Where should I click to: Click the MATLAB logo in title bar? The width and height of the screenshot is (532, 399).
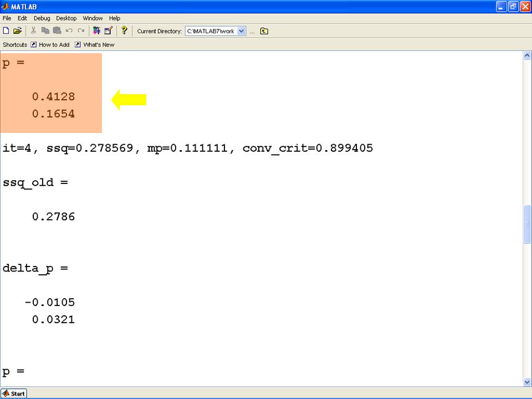click(x=5, y=7)
